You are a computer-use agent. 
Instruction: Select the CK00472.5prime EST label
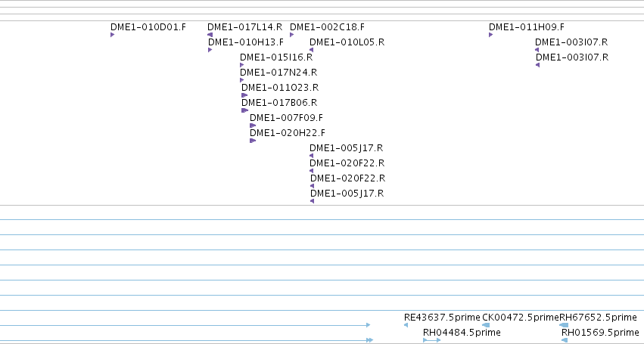click(521, 318)
